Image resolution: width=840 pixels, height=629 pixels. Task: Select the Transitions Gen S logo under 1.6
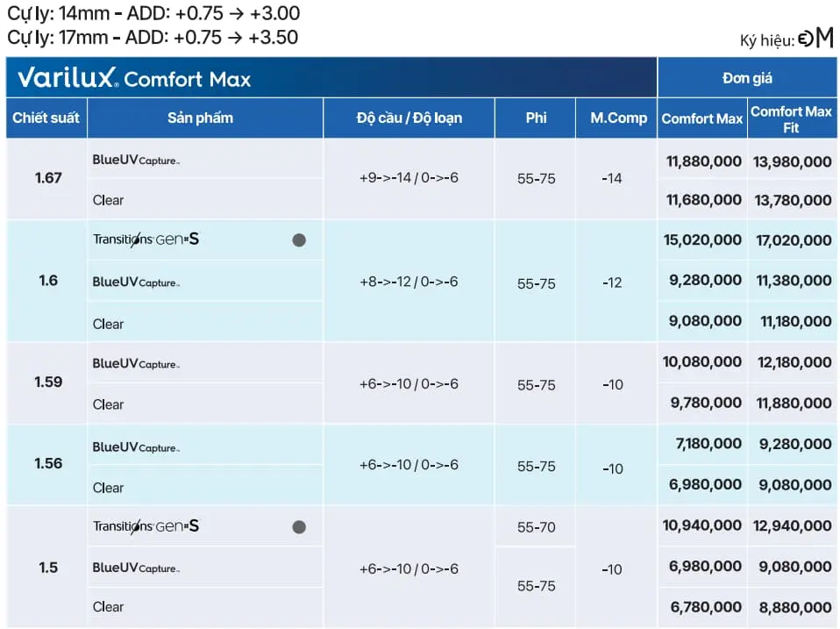pyautogui.click(x=146, y=239)
